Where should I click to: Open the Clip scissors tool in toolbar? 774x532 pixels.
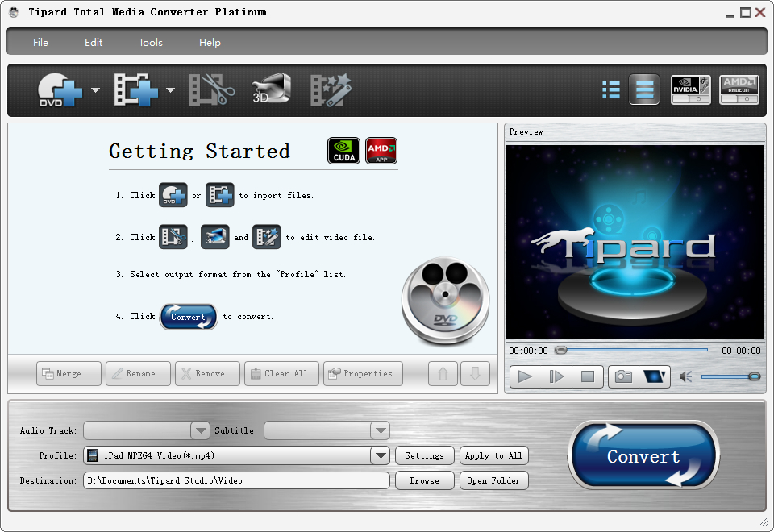(212, 90)
